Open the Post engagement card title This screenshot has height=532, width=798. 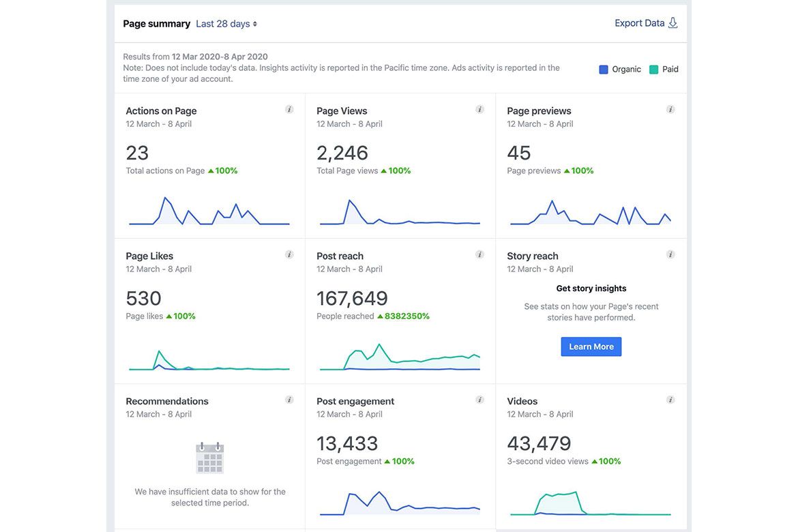[355, 401]
